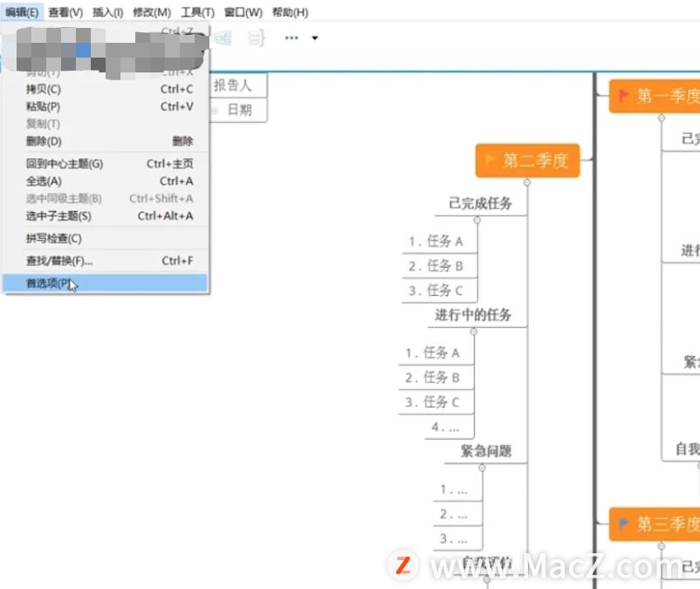Select 2. 任务 B under 进行中的任务
700x589 pixels.
tap(433, 378)
